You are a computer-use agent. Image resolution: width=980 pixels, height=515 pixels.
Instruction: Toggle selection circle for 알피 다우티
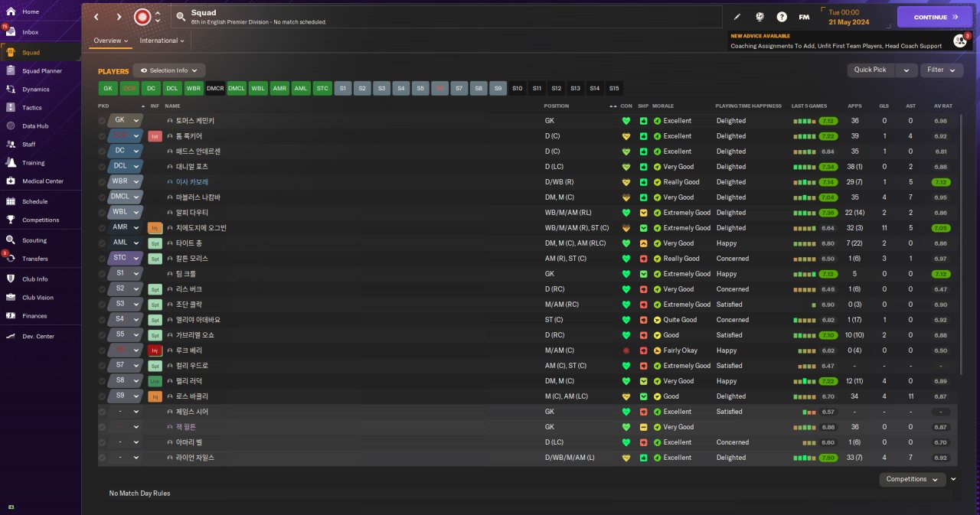coord(102,213)
